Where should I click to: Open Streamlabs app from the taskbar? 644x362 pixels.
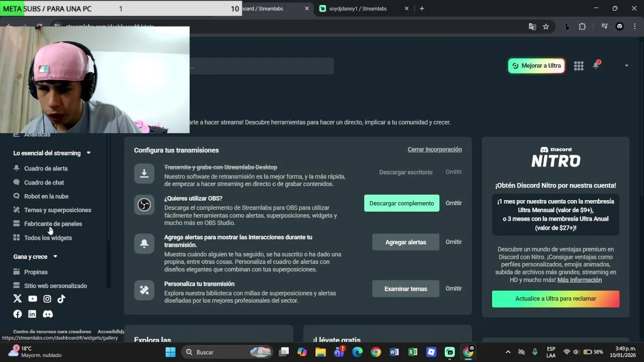pos(450,352)
